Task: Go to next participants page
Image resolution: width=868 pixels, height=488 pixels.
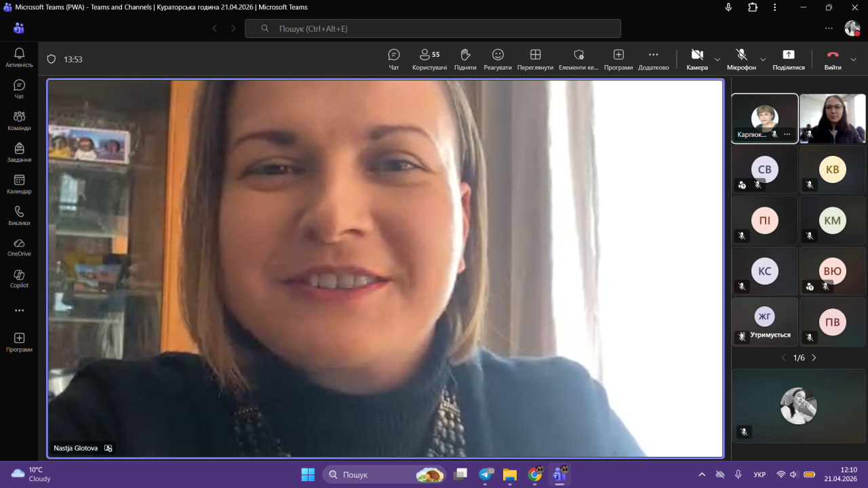Action: (x=814, y=358)
